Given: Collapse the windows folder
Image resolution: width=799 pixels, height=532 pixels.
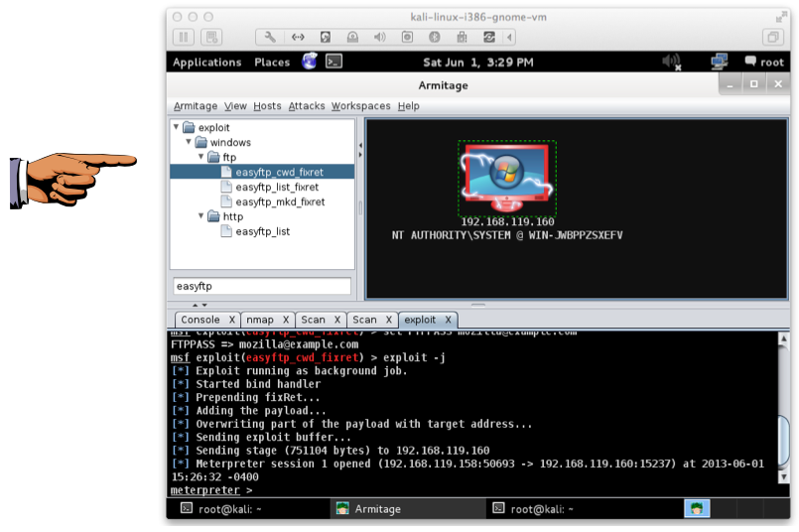Looking at the screenshot, I should (189, 142).
